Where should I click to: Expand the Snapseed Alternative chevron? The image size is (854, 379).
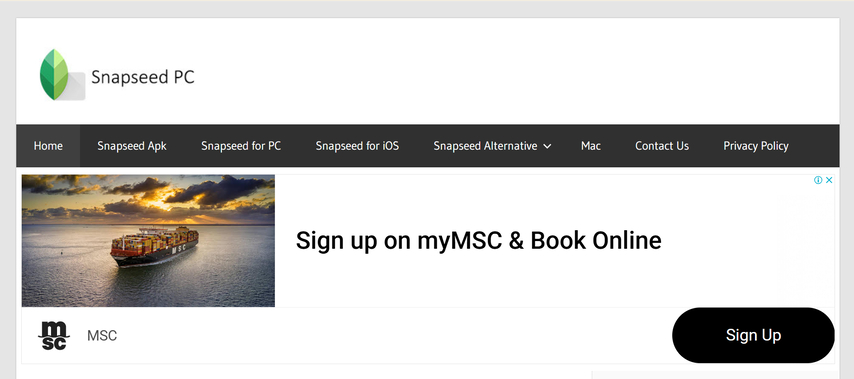pos(547,146)
